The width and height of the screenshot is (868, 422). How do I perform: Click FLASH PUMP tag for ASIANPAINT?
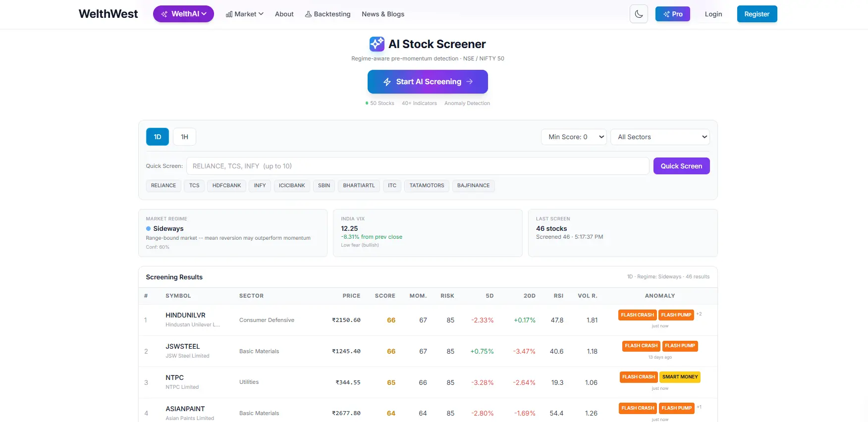677,408
